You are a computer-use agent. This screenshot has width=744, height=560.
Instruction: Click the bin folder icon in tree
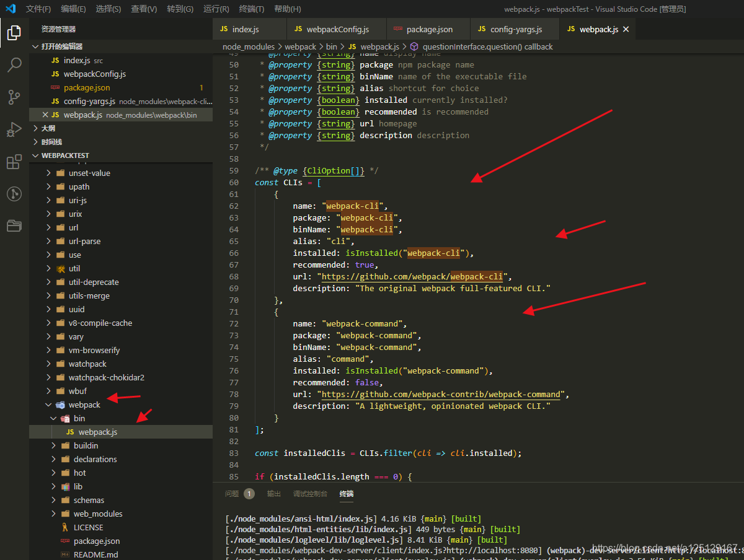[x=65, y=419]
